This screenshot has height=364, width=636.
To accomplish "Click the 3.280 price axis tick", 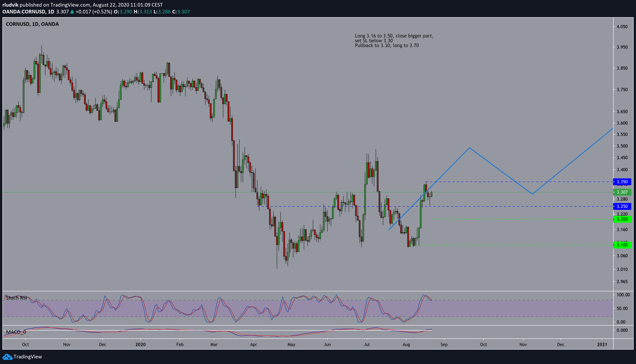I will point(622,199).
